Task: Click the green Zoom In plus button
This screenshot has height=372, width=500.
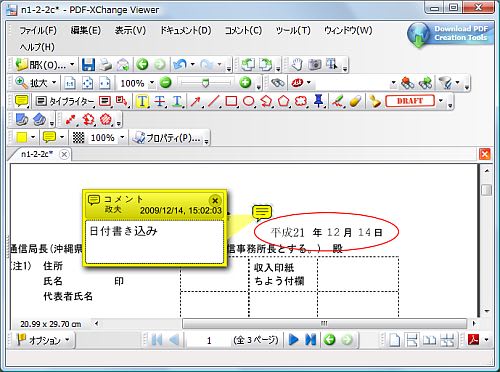Action: [x=246, y=83]
